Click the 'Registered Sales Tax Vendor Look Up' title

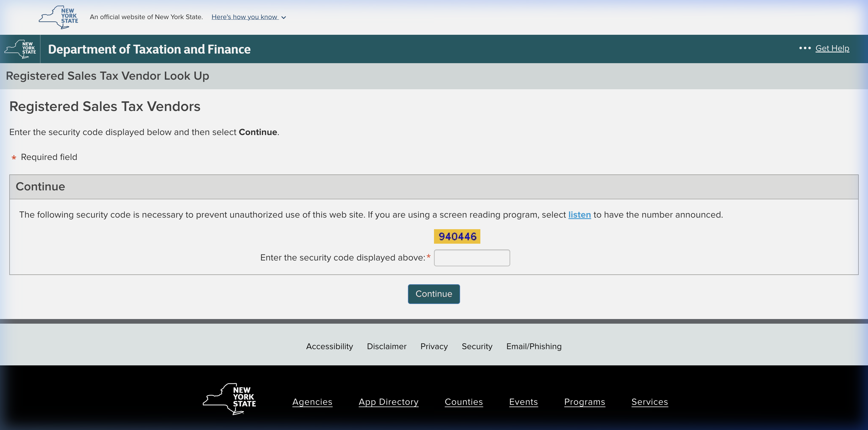pos(107,76)
